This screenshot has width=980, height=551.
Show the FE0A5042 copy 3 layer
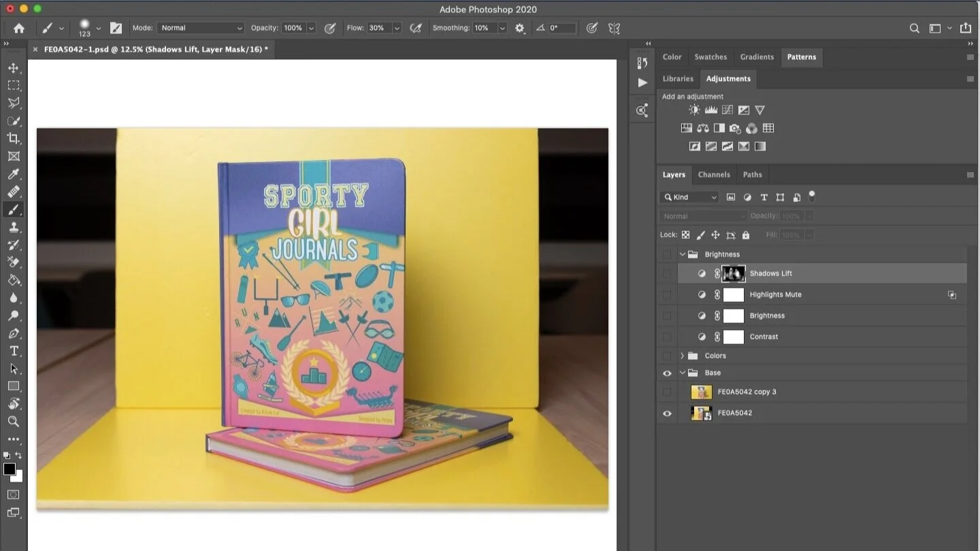pos(667,392)
